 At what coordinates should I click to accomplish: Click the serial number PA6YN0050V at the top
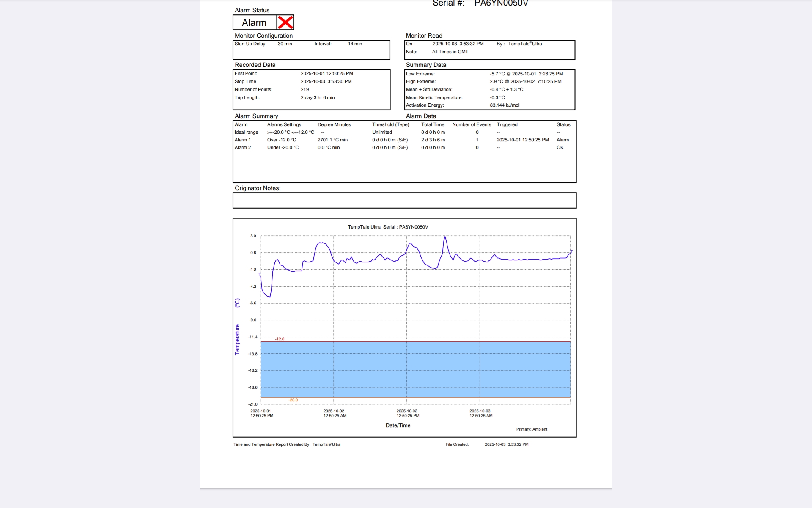pyautogui.click(x=501, y=3)
